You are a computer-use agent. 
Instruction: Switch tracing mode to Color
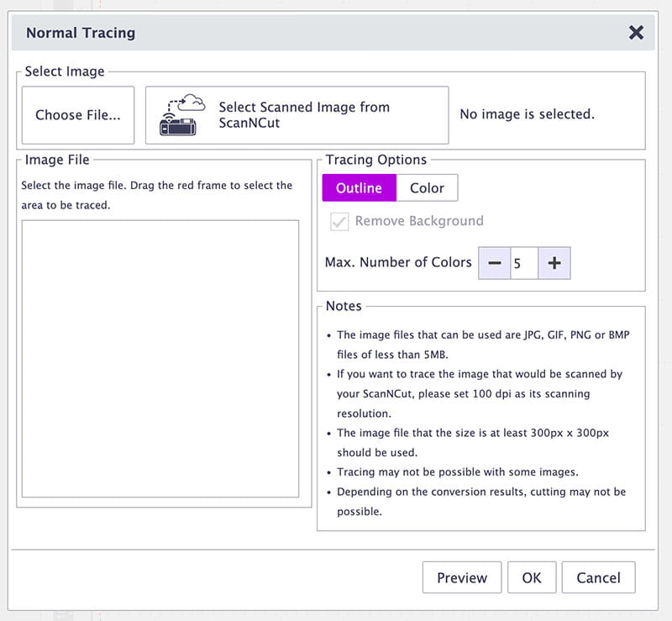(427, 188)
